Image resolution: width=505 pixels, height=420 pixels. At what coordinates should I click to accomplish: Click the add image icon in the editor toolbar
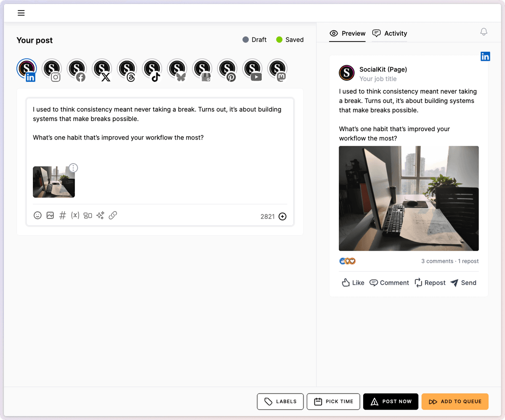point(50,216)
